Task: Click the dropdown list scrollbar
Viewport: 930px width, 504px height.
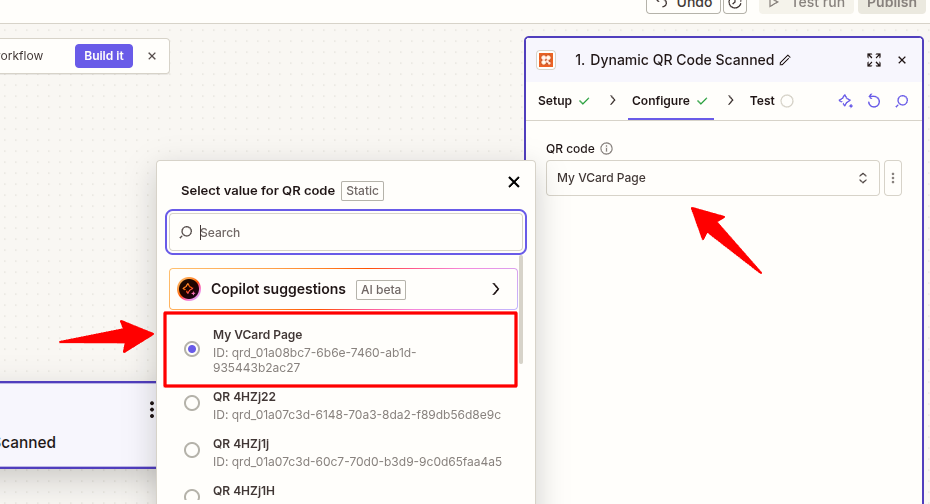Action: coord(521,310)
